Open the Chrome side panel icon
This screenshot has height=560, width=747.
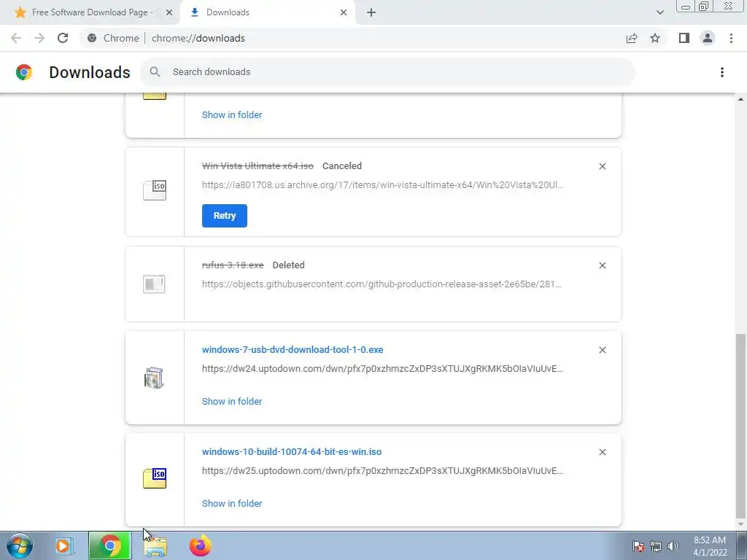pos(684,38)
